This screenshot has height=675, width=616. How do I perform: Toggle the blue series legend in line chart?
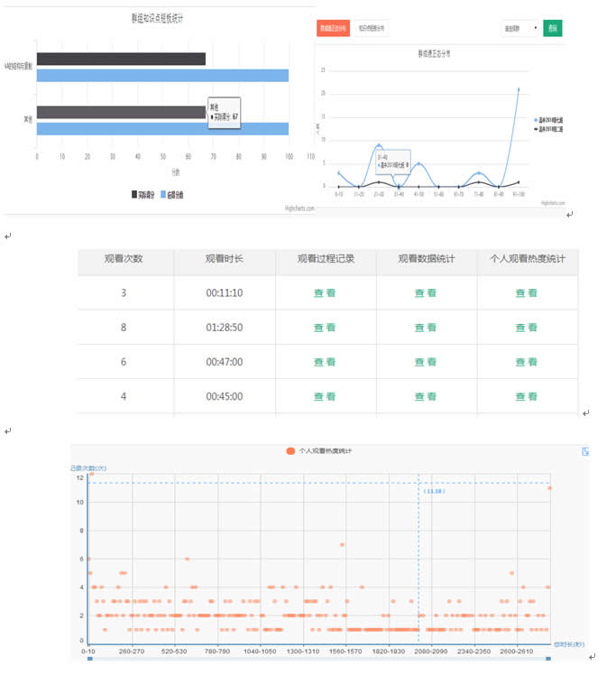click(548, 120)
